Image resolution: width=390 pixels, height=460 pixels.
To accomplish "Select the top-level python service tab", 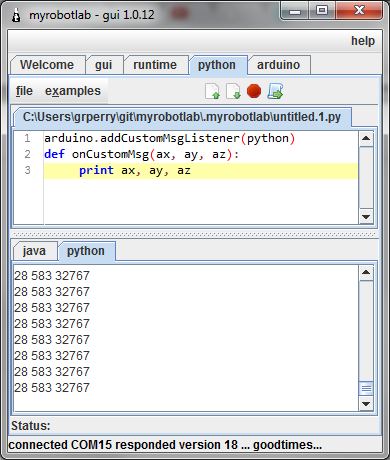I will 217,65.
